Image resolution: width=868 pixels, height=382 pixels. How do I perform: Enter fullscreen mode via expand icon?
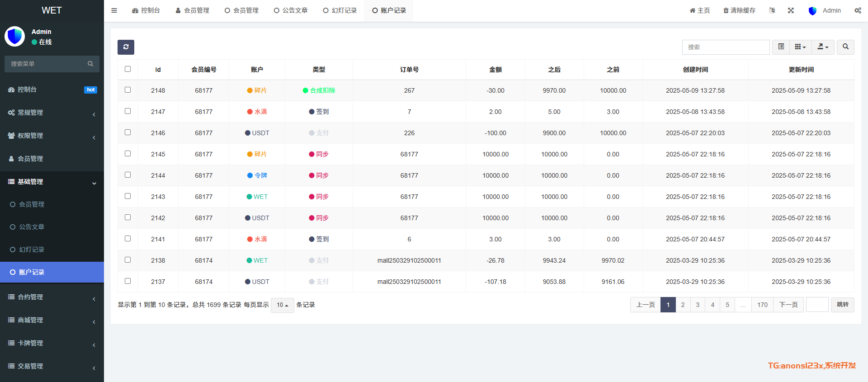coord(791,10)
